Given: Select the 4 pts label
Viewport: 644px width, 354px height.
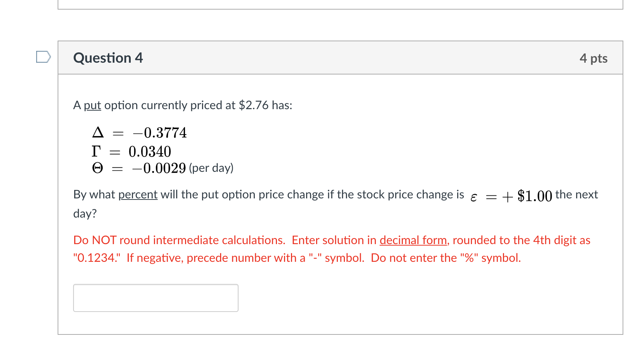Looking at the screenshot, I should click(x=593, y=58).
